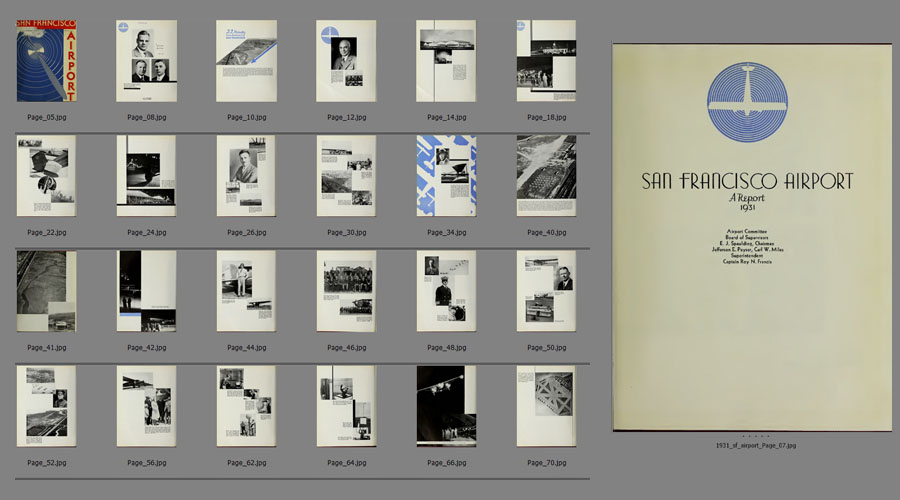Click the Page_41.jpg thumbnail
900x500 pixels.
(x=46, y=291)
